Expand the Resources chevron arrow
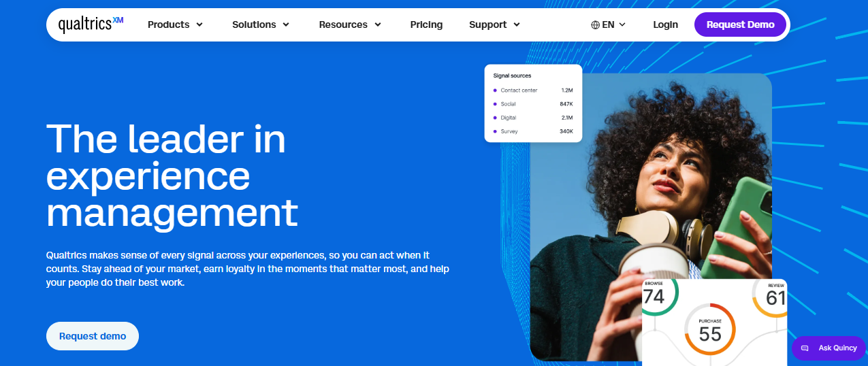The height and width of the screenshot is (366, 868). pos(377,24)
